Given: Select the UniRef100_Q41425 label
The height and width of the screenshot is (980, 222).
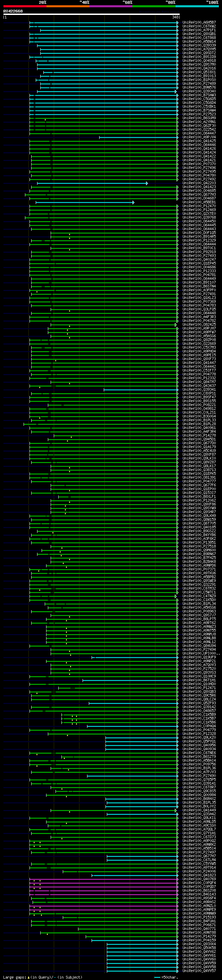Looking at the screenshot, I should [x=199, y=141].
